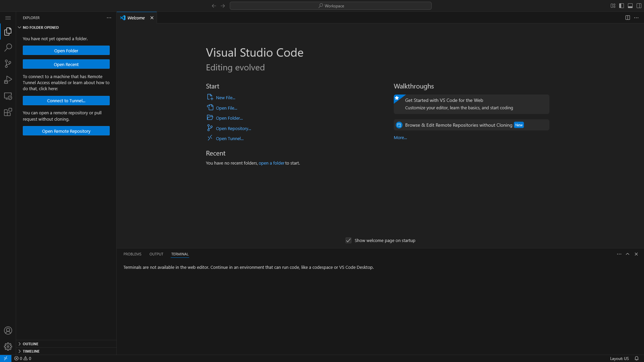
Task: Open the Extensions view
Action: pyautogui.click(x=8, y=112)
